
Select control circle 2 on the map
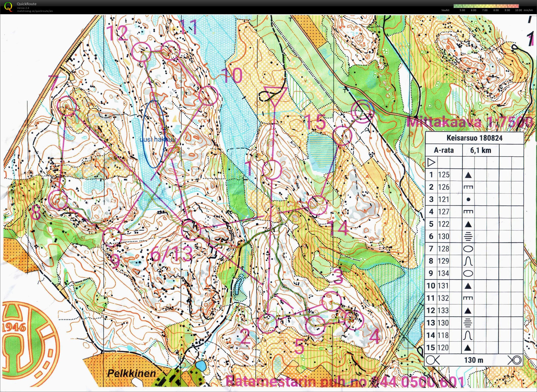pos(268,324)
